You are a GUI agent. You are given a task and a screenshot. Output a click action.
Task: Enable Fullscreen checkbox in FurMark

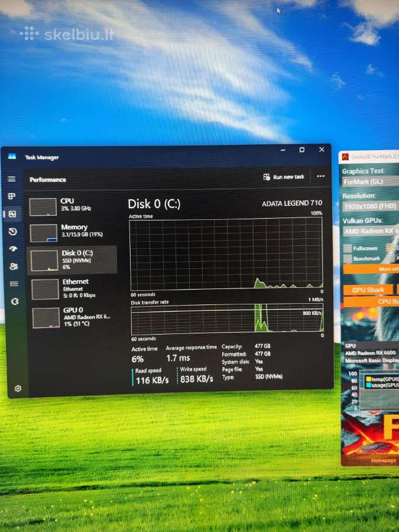tap(348, 248)
